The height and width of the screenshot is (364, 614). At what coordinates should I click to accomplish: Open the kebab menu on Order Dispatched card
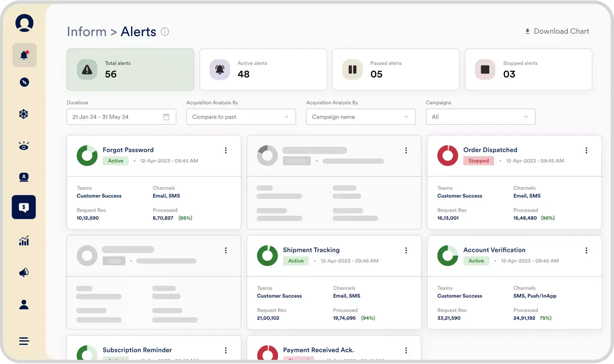[x=586, y=151]
